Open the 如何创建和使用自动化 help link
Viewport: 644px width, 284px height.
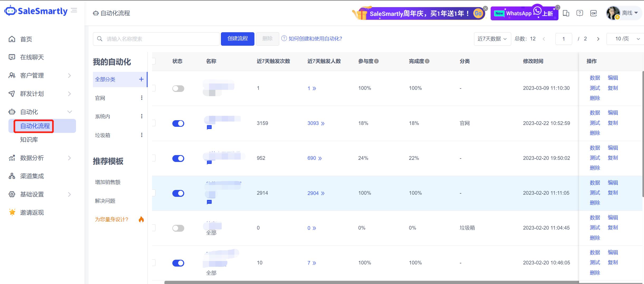[315, 39]
